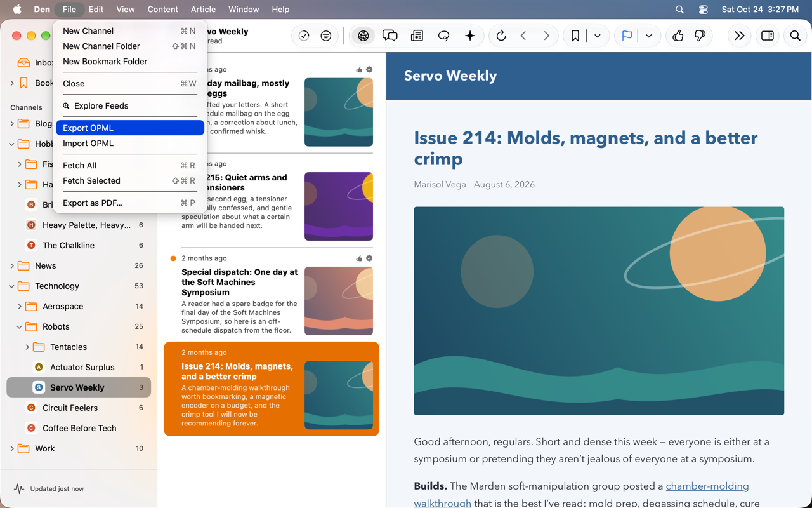This screenshot has width=812, height=508.
Task: Open the Article menu in menu bar
Action: (x=203, y=10)
